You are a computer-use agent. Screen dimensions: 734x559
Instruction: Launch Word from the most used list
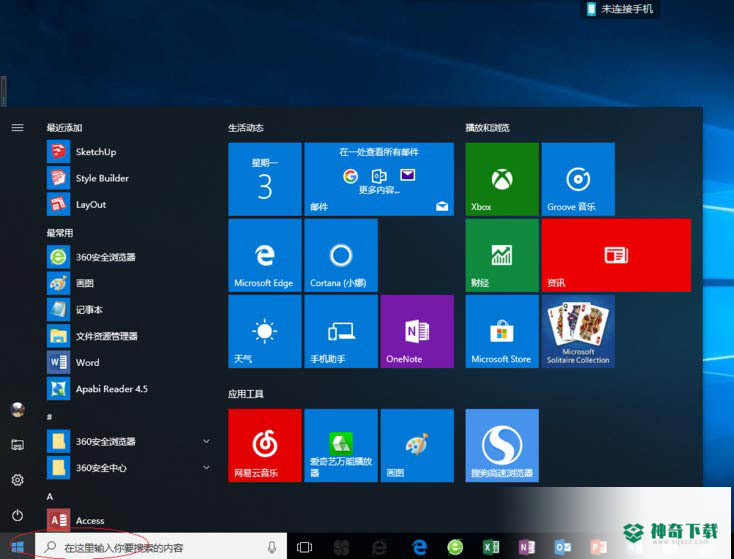point(126,362)
